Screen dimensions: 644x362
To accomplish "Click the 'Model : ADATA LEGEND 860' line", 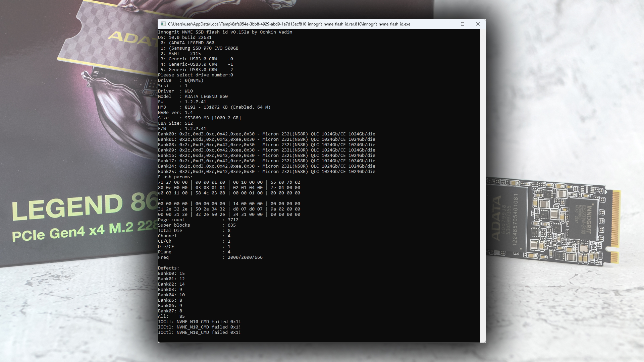I will pyautogui.click(x=193, y=97).
